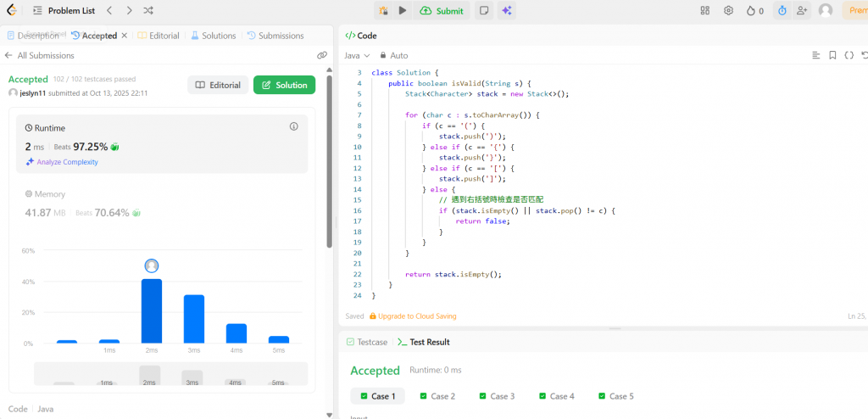
Task: Click the orange Premium button
Action: pos(855,10)
